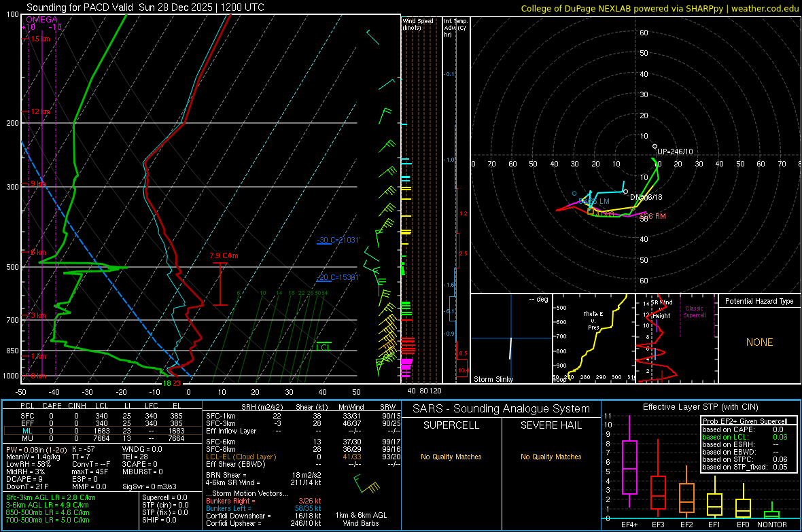Click the 'K = -57' index value
The height and width of the screenshot is (532, 802).
click(84, 450)
